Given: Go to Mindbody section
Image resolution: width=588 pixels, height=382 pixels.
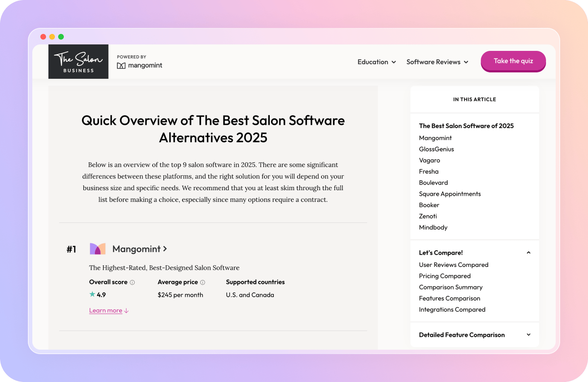Looking at the screenshot, I should pos(433,227).
